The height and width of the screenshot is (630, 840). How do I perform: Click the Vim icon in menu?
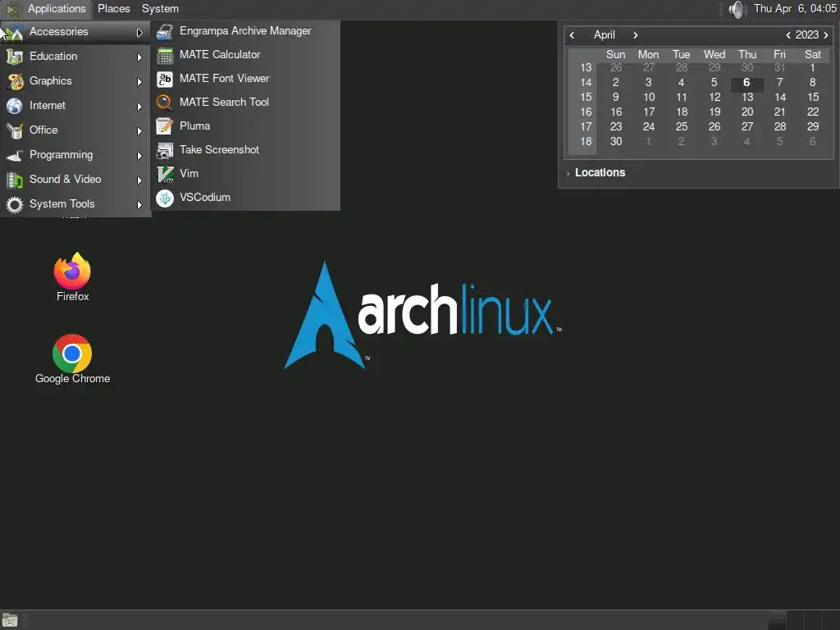164,174
